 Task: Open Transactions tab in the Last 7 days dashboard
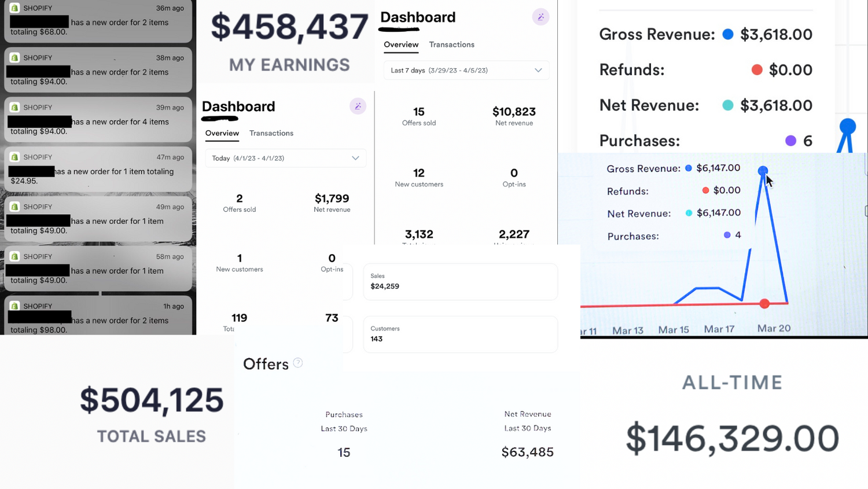(451, 45)
